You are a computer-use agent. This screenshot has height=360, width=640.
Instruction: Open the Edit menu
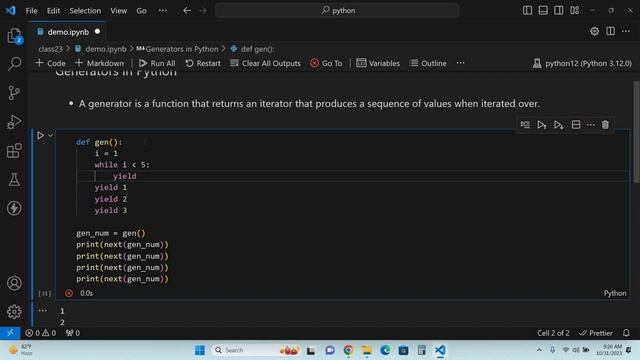pos(53,11)
